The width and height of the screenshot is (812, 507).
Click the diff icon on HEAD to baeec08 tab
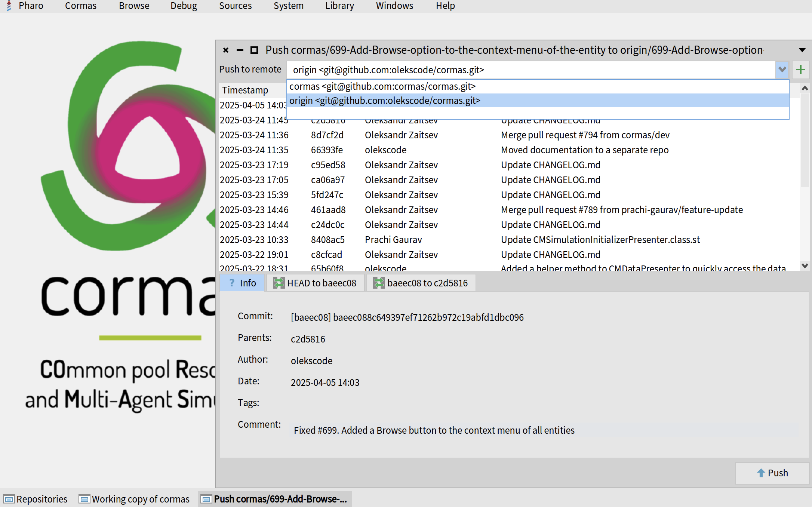pos(279,283)
